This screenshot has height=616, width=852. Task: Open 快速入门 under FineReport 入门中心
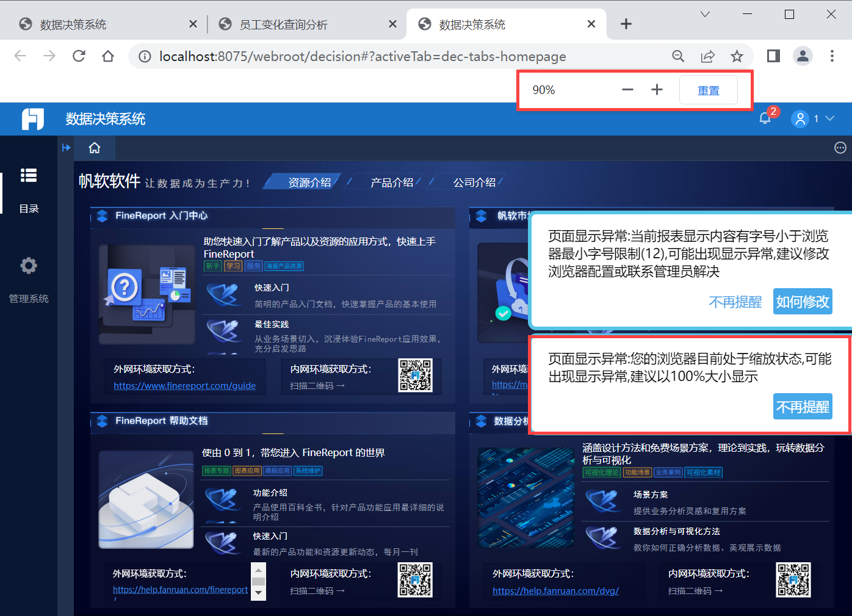[x=272, y=288]
